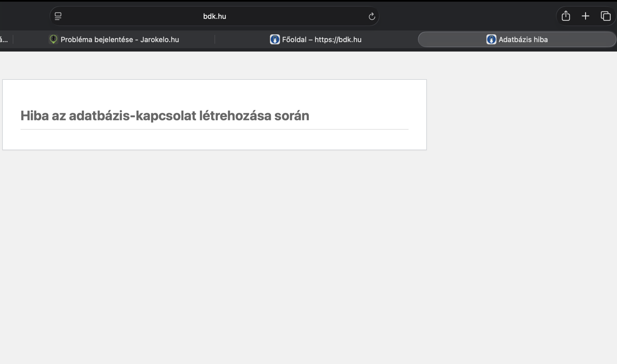Click the Adatbázis hiba tab favicon

coord(491,39)
